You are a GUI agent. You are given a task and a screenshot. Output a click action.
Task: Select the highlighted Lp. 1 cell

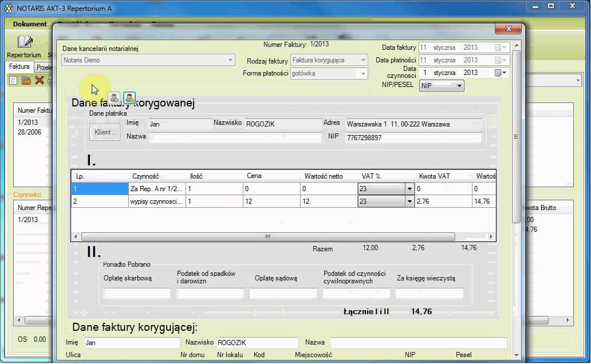click(x=100, y=189)
